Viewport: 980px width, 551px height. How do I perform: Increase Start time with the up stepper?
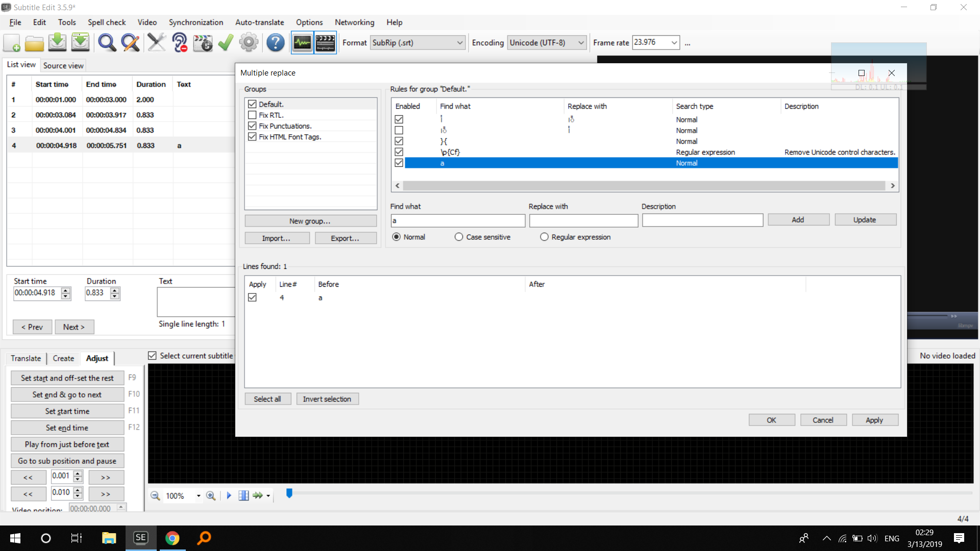[65, 290]
